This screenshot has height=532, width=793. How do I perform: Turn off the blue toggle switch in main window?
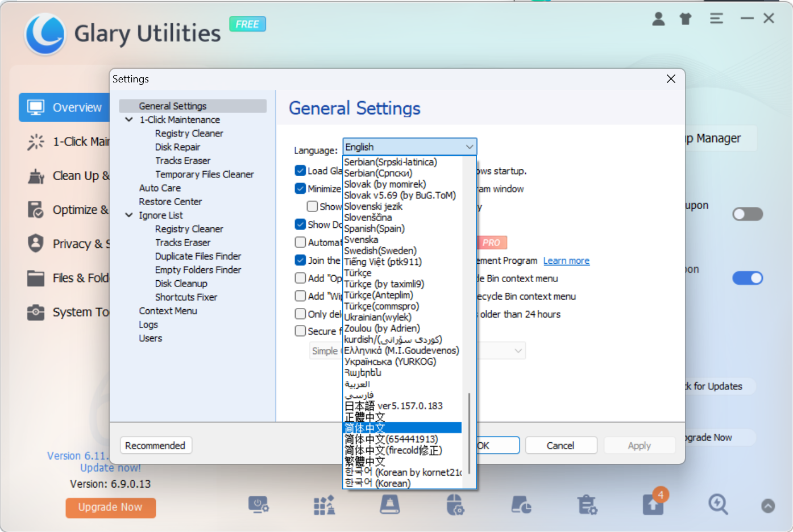[748, 278]
